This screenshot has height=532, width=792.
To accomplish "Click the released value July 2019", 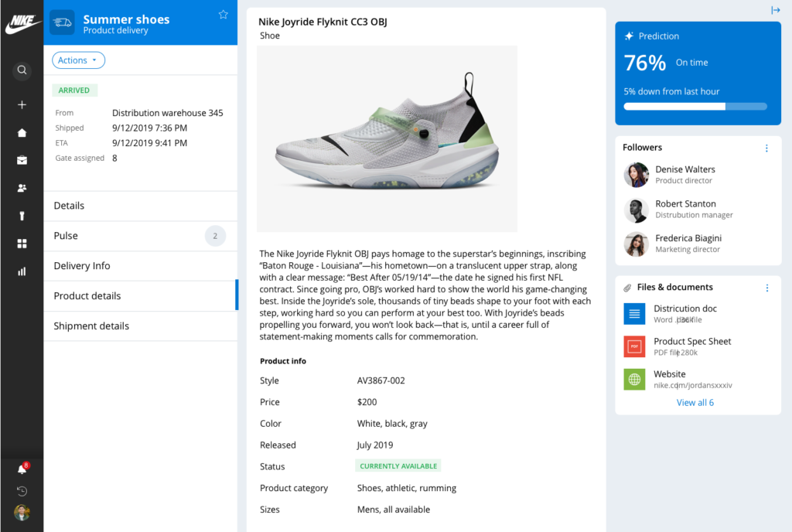I will tap(375, 445).
